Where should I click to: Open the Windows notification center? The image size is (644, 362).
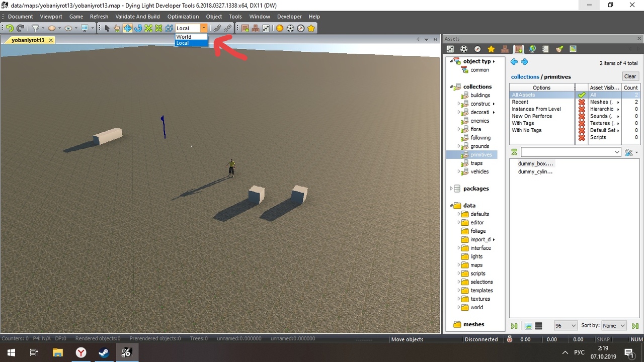[629, 352]
